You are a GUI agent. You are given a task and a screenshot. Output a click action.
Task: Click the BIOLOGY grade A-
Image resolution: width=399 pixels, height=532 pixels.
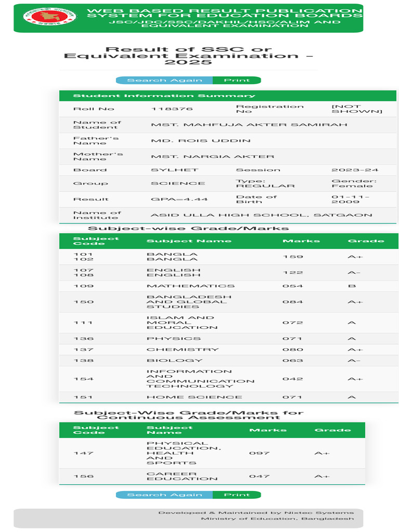354,361
